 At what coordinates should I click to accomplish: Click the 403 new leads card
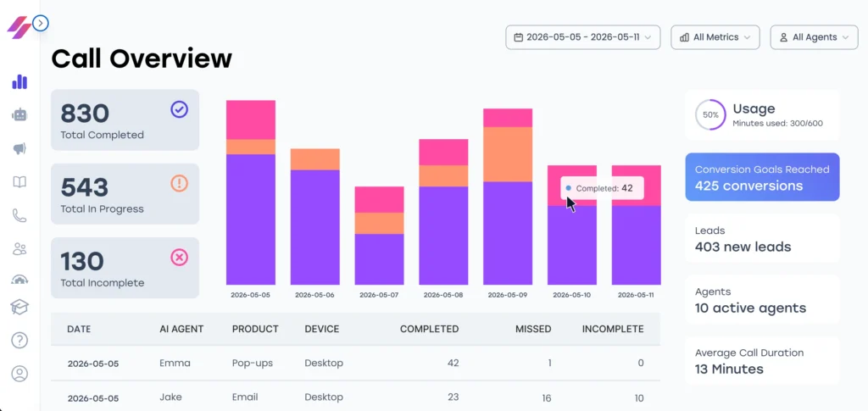(x=762, y=238)
